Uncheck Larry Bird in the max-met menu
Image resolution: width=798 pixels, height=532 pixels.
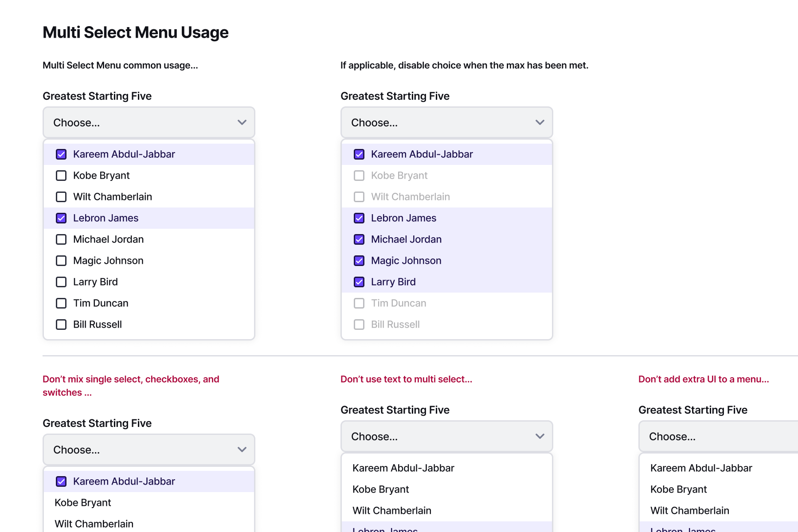click(447, 282)
